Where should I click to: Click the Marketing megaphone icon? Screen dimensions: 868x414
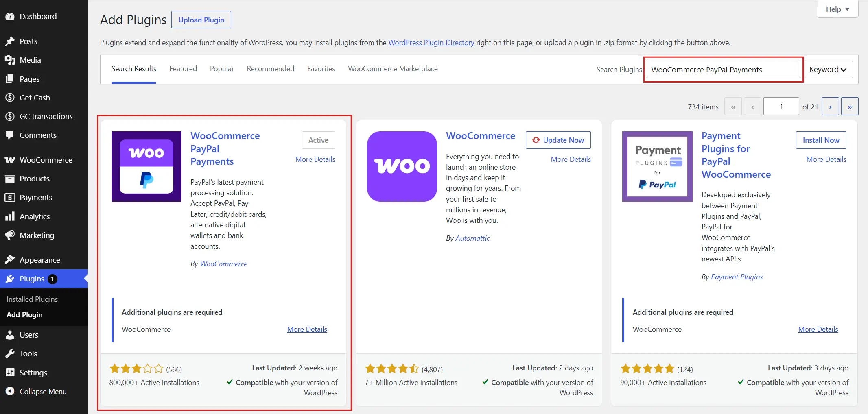(x=10, y=235)
